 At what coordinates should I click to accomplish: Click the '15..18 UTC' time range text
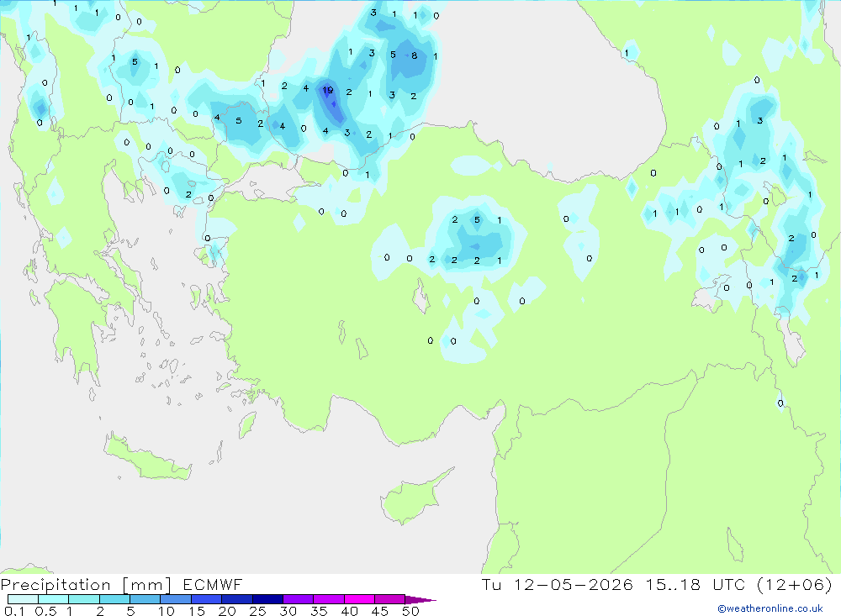(x=696, y=584)
